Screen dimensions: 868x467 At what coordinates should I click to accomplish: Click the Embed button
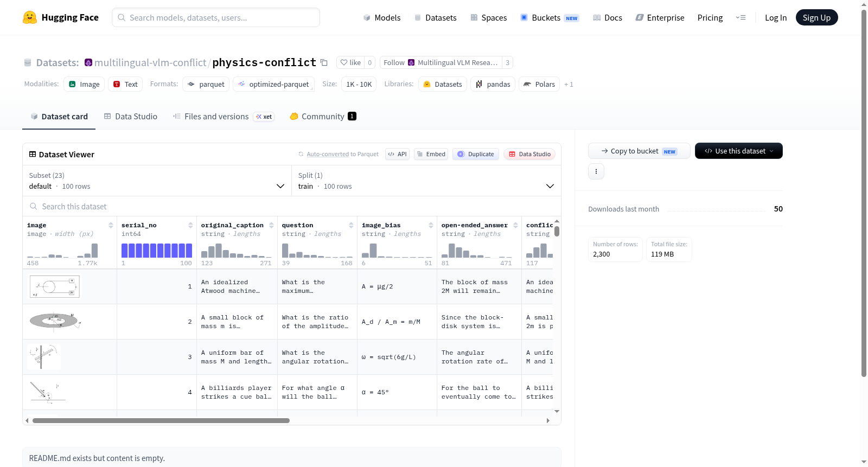tap(432, 154)
